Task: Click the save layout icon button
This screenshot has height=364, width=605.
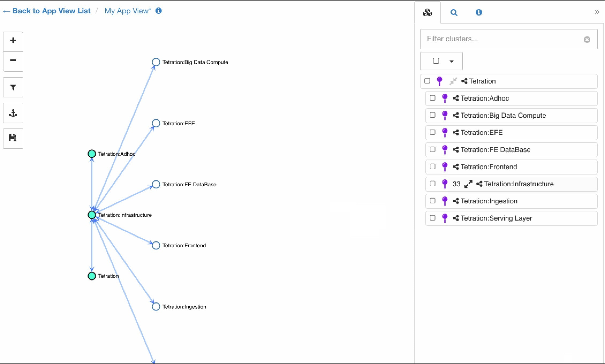Action: (13, 138)
